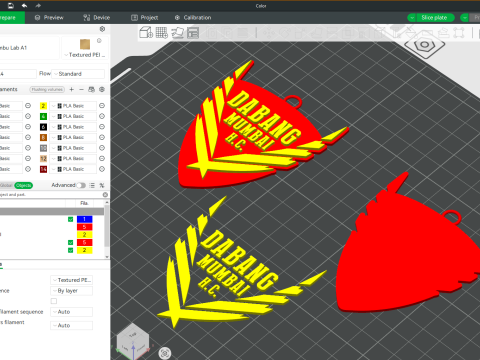Click edit icon right of filament 2
This screenshot has height=360, width=480.
pos(102,106)
